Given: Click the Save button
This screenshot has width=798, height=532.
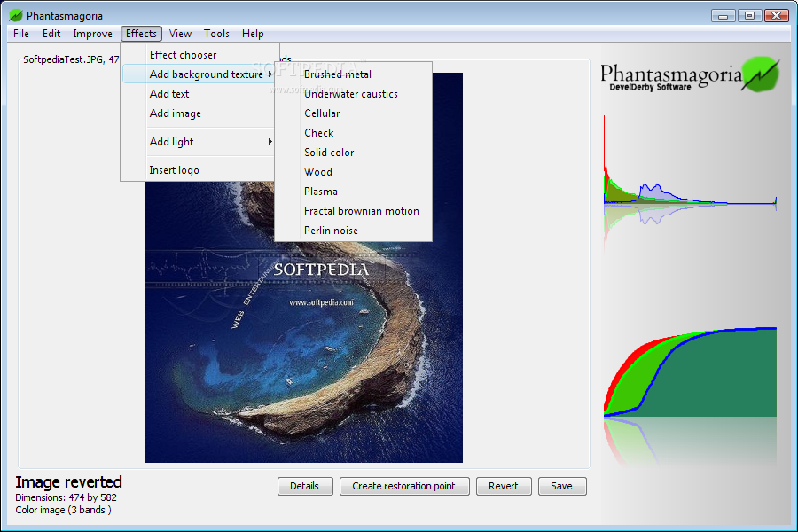Looking at the screenshot, I should pyautogui.click(x=562, y=486).
